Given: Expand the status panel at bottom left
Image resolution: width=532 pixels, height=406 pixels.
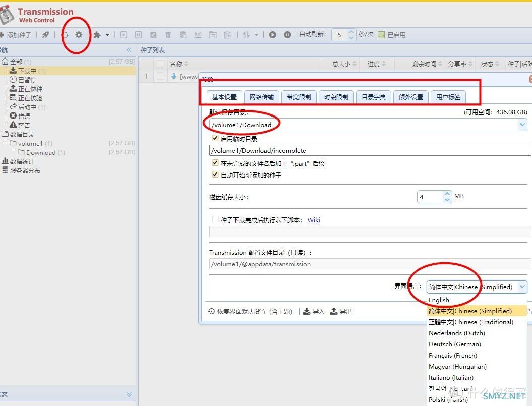Looking at the screenshot, I should click(x=129, y=394).
